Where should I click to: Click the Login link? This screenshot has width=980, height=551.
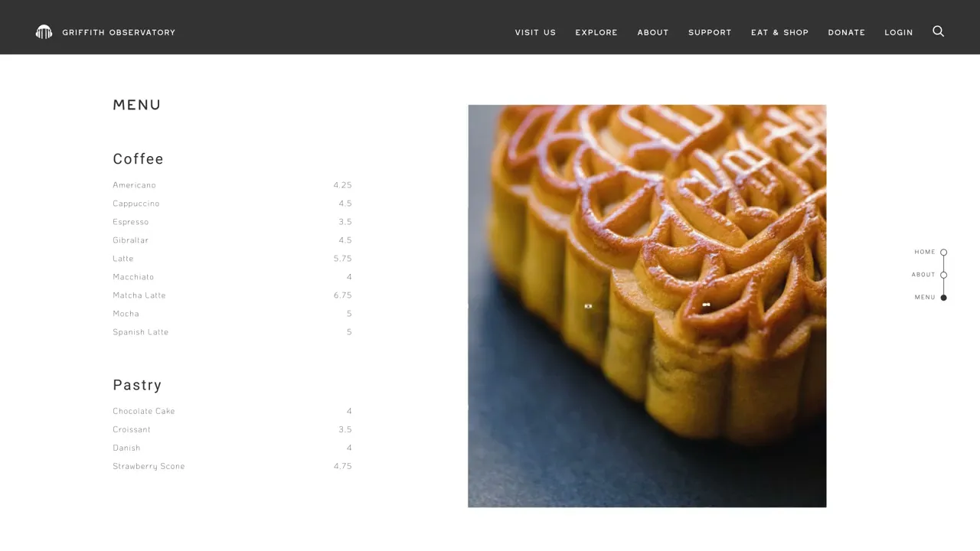[x=899, y=32]
